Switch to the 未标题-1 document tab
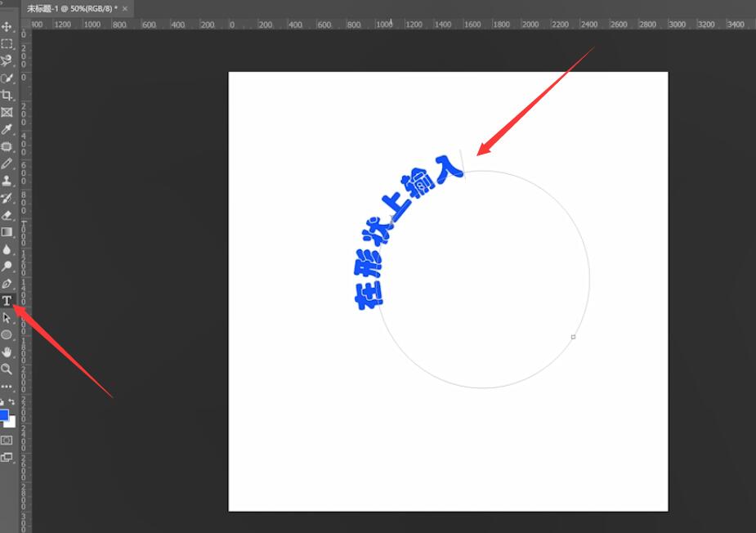 pyautogui.click(x=72, y=9)
